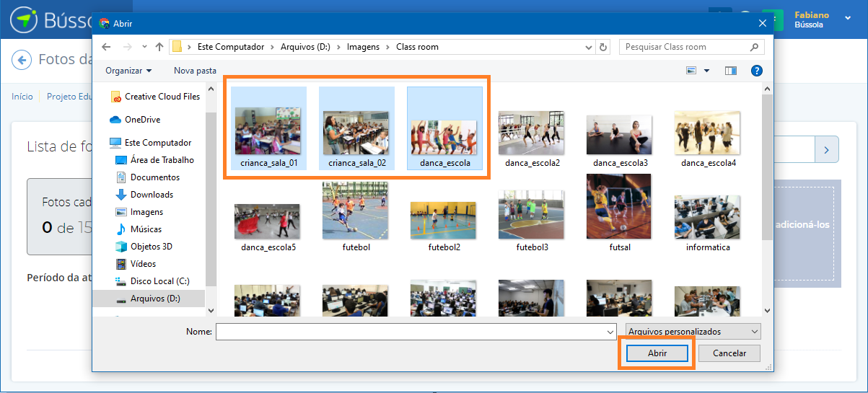Viewport: 868px width, 393px height.
Task: Open the Nome field dropdown arrow
Action: point(610,332)
